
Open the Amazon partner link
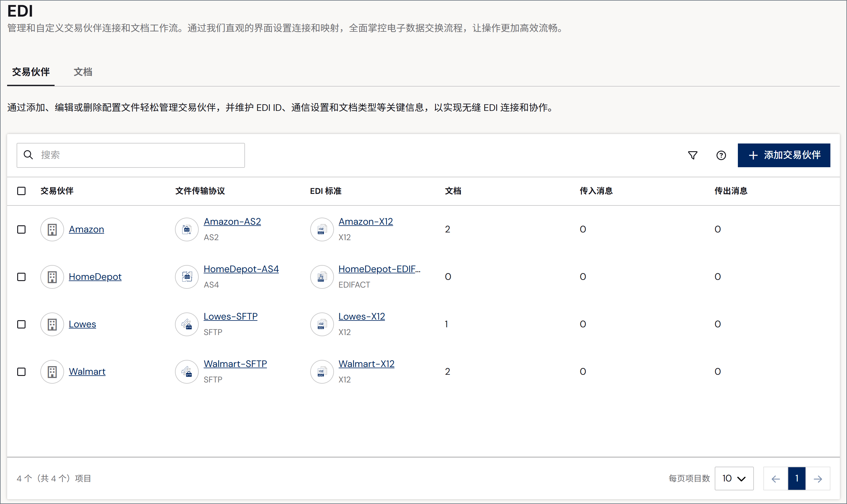pyautogui.click(x=86, y=229)
